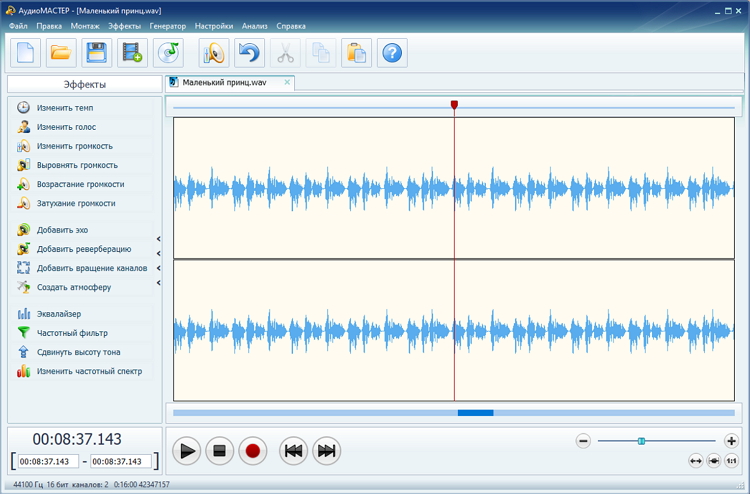Expand the arrow beside Добавить вращение каналов
This screenshot has width=750, height=494.
point(158,268)
